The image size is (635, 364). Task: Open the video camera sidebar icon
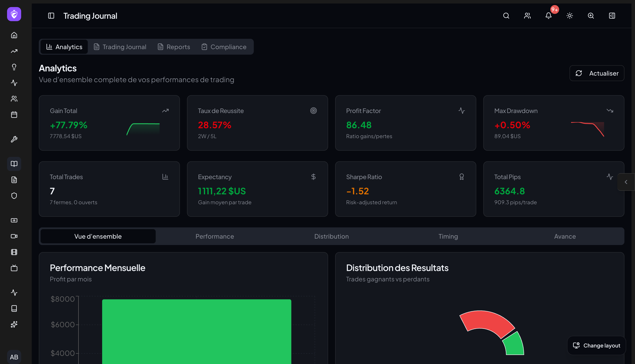click(14, 236)
